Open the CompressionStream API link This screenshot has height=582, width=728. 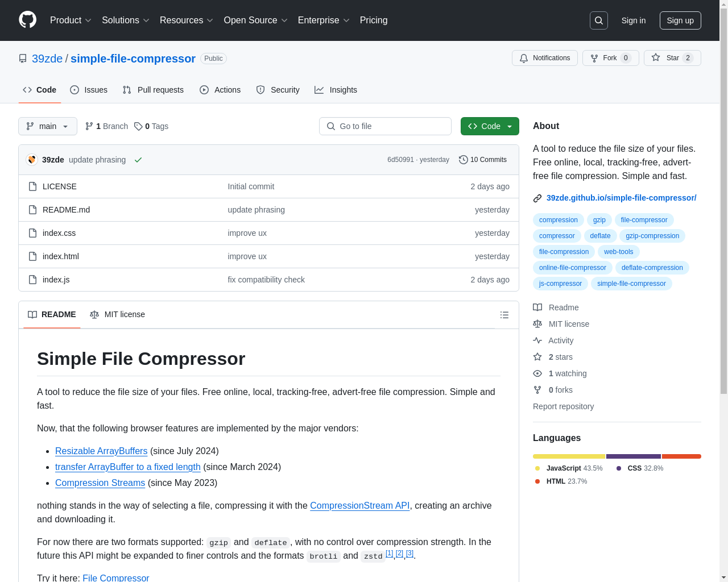[x=360, y=505]
